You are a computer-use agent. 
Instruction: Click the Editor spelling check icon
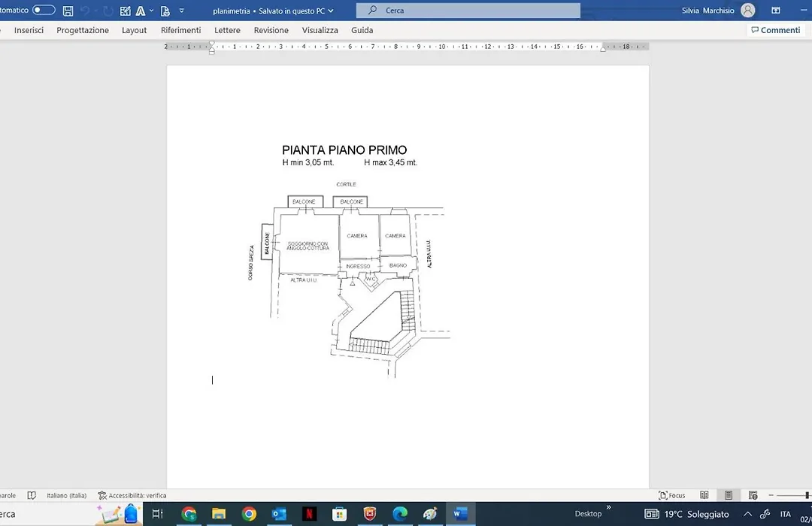click(x=126, y=11)
